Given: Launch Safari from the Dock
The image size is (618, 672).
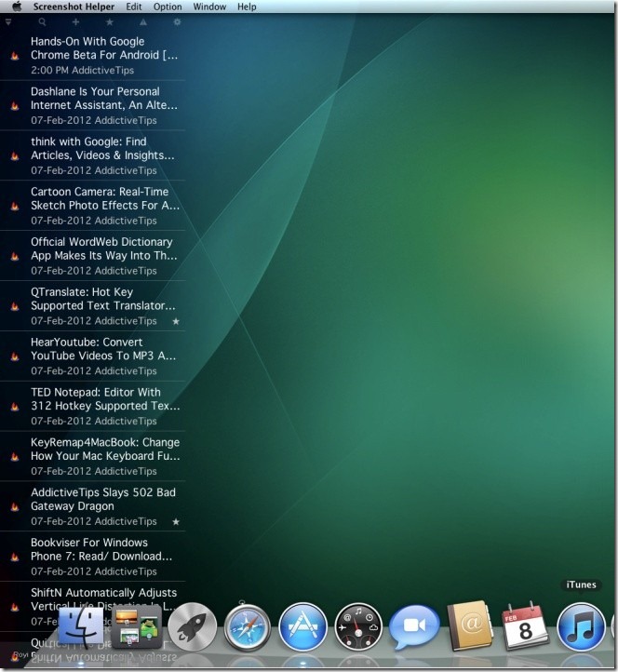Looking at the screenshot, I should point(248,627).
